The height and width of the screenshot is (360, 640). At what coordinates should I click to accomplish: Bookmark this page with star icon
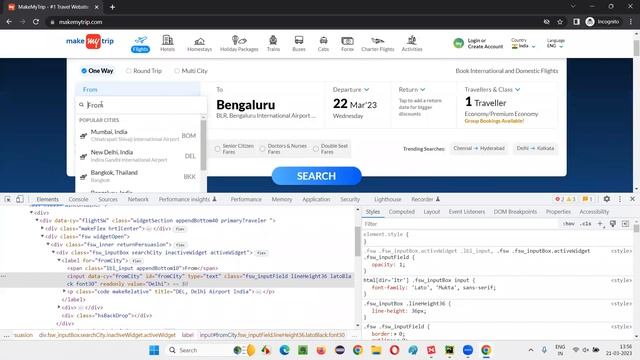[560, 22]
